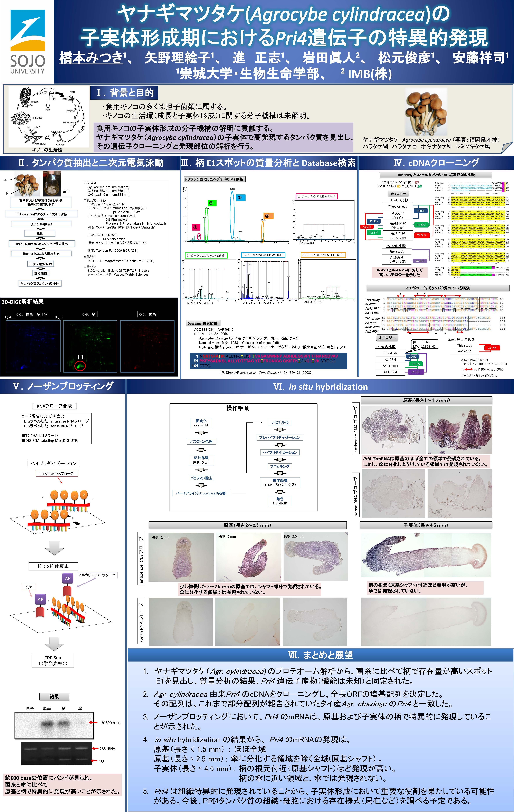Click the SOJO University logo

pos(28,42)
